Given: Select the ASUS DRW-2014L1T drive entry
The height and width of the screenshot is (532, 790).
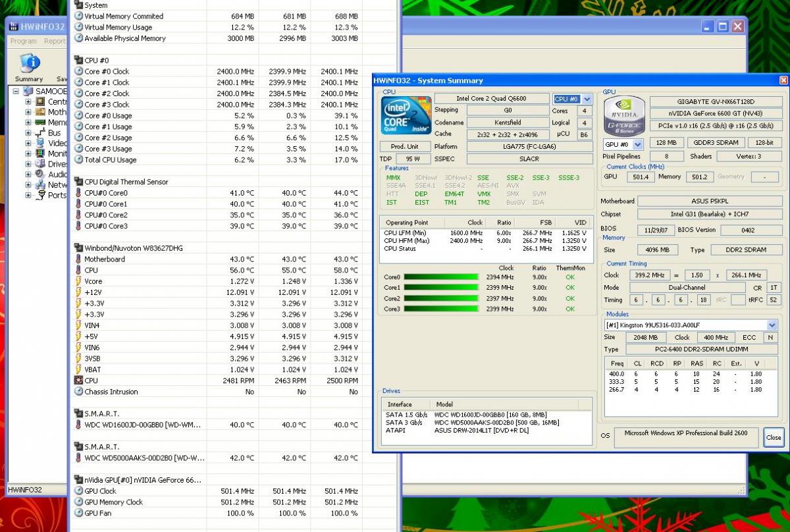Looking at the screenshot, I should click(x=488, y=430).
